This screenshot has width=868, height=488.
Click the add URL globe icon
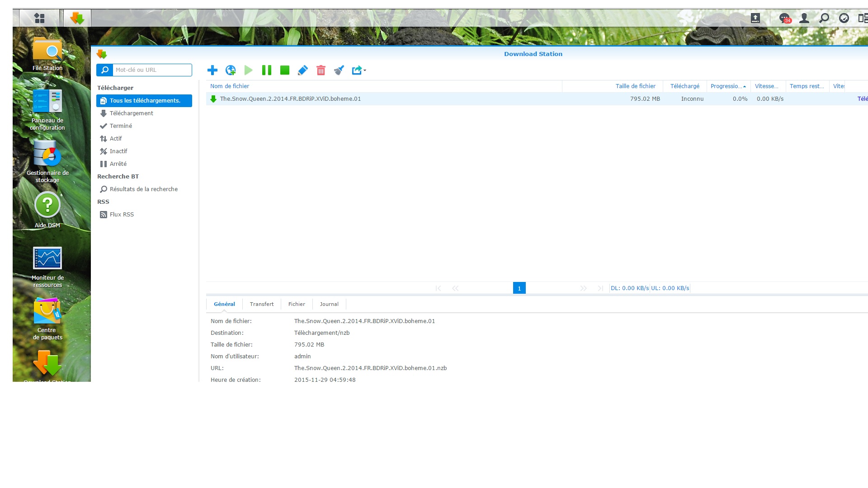coord(231,70)
